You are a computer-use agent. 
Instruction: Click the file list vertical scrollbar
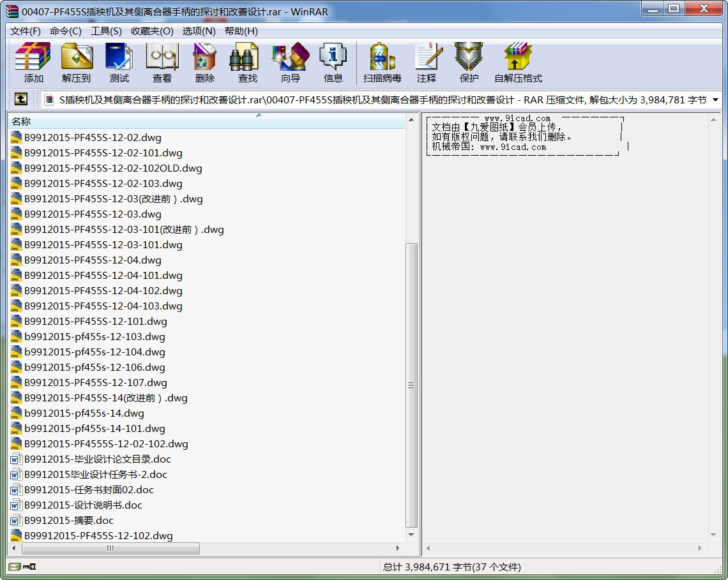pyautogui.click(x=412, y=385)
